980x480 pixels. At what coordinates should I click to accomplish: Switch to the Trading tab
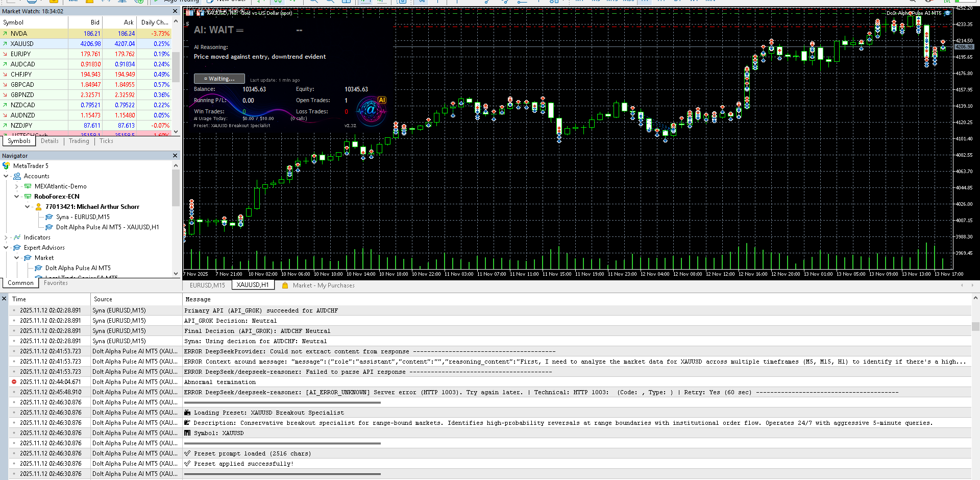(x=79, y=141)
